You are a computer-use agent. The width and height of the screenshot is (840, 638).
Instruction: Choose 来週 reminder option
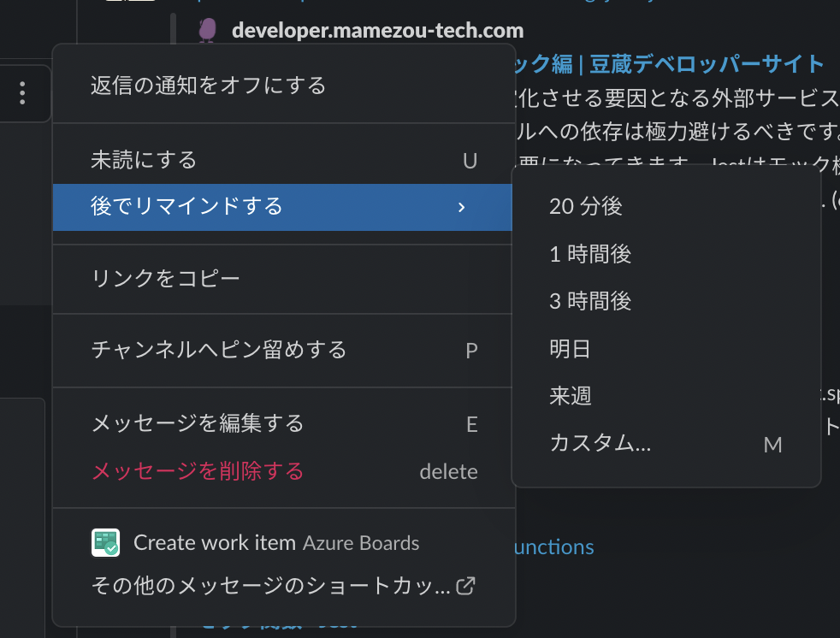[665, 396]
